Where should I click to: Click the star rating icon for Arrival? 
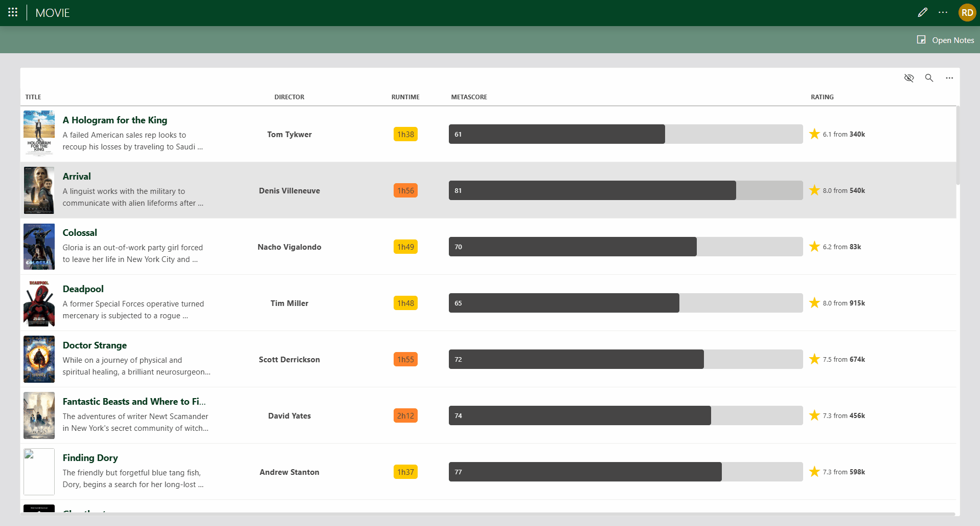click(814, 190)
